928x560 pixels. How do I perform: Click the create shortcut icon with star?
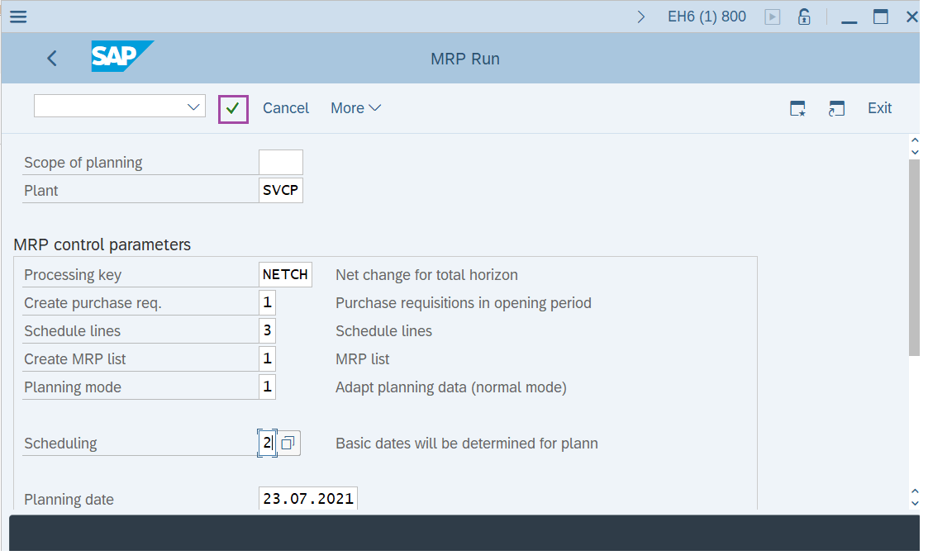(797, 107)
